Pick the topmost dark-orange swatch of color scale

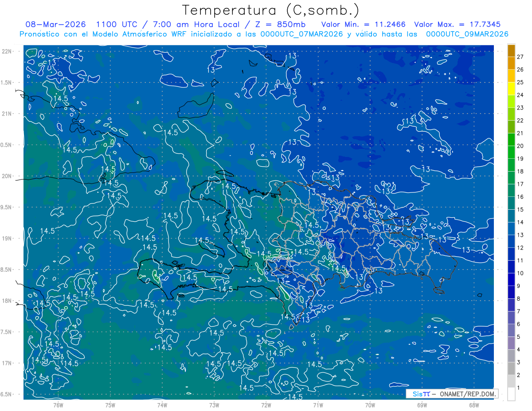click(511, 51)
